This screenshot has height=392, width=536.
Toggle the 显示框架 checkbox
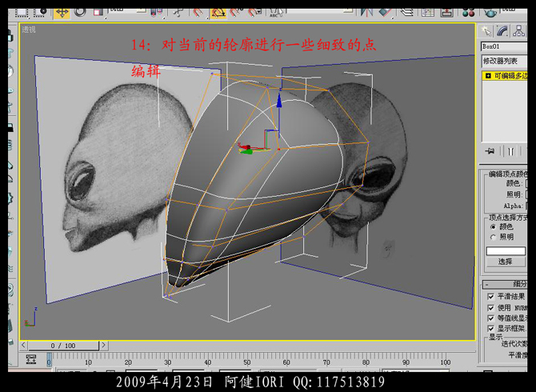pos(490,328)
